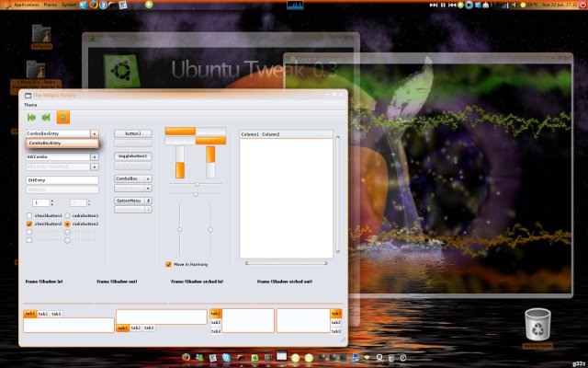Open the OptionMenu selector
This screenshot has height=368, width=588.
pos(132,201)
